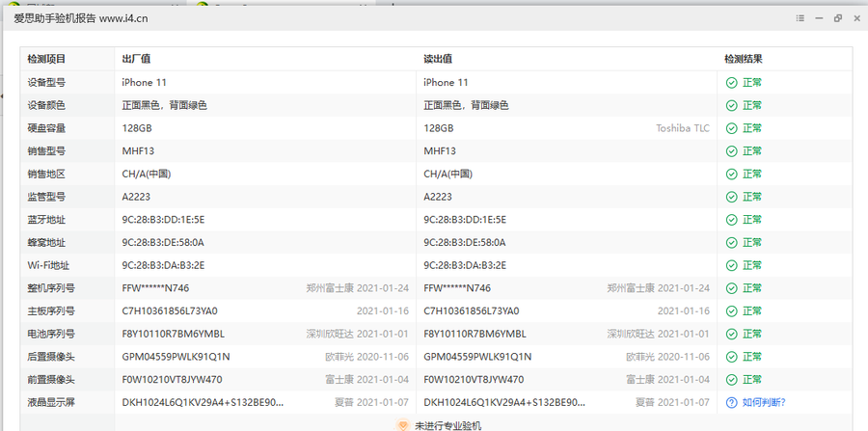Click 夏普 2021-01-07 in read column
This screenshot has width=868, height=431.
coord(672,402)
